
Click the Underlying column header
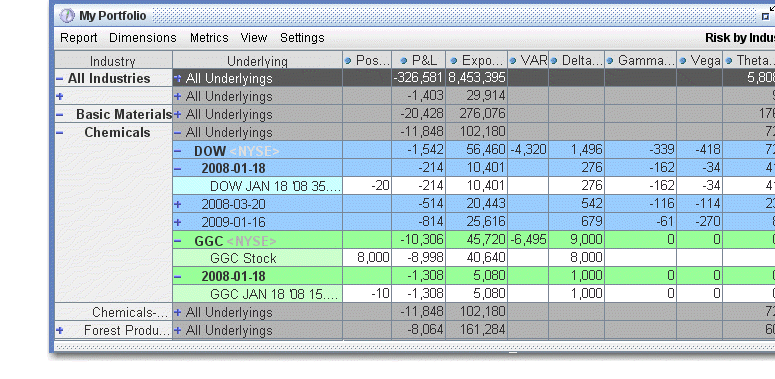click(258, 61)
